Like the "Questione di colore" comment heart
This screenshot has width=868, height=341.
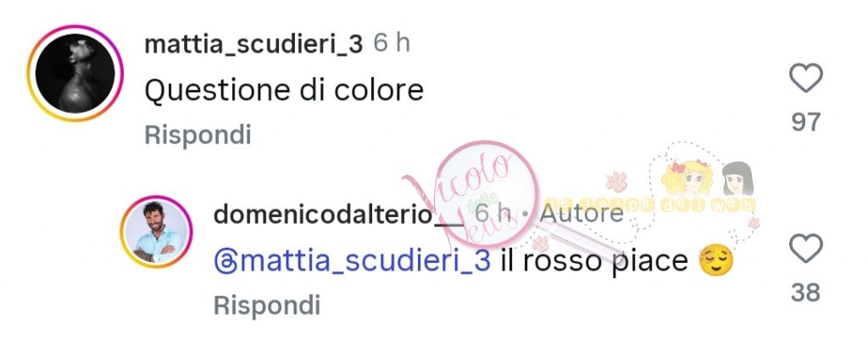coord(805,78)
